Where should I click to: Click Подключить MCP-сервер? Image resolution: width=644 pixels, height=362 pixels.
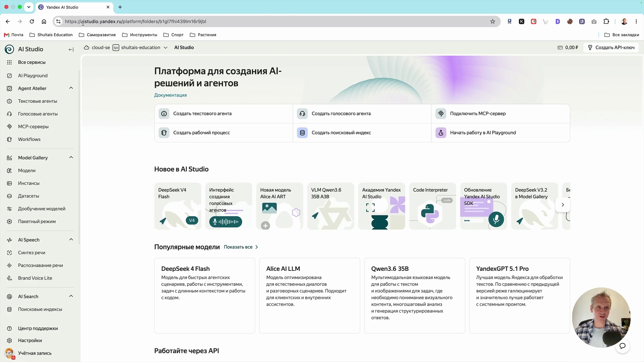click(500, 114)
